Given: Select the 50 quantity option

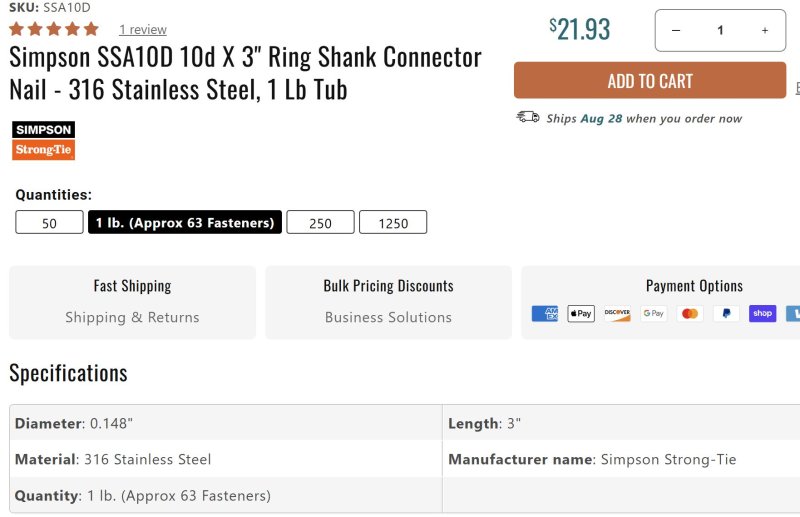Looking at the screenshot, I should [x=49, y=223].
